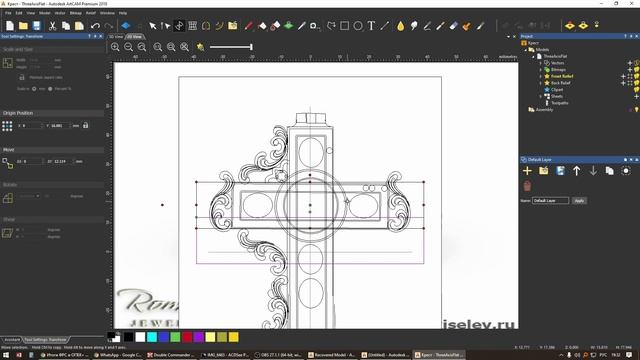Toggle visibility bulb for Back Relief row

point(636,83)
